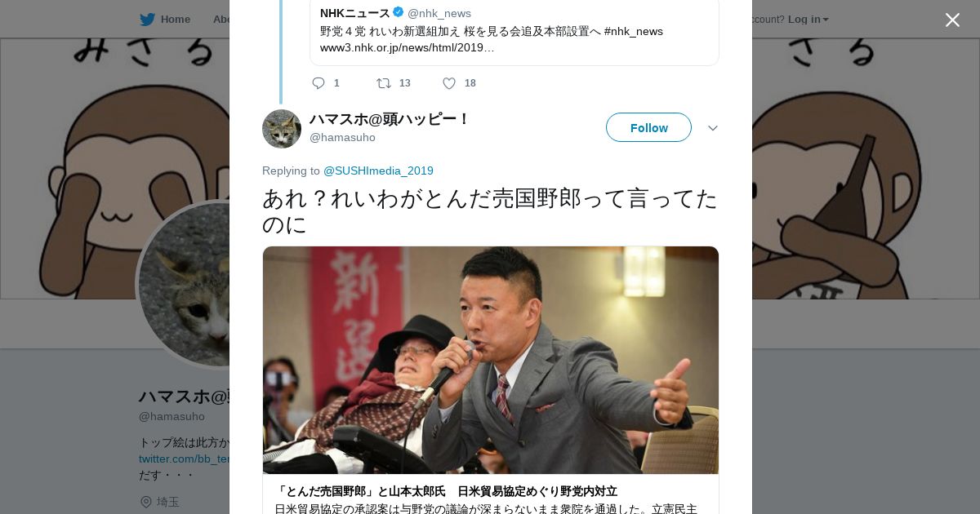Image resolution: width=980 pixels, height=514 pixels.
Task: Open the twitter.com/bb_ter bio link
Action: [184, 459]
